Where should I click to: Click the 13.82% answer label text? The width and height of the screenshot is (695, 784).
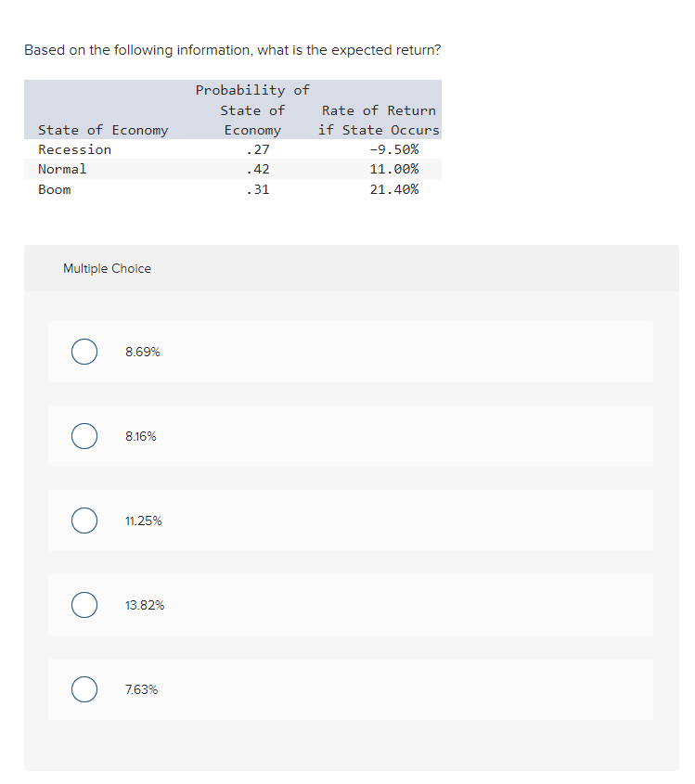coord(145,605)
